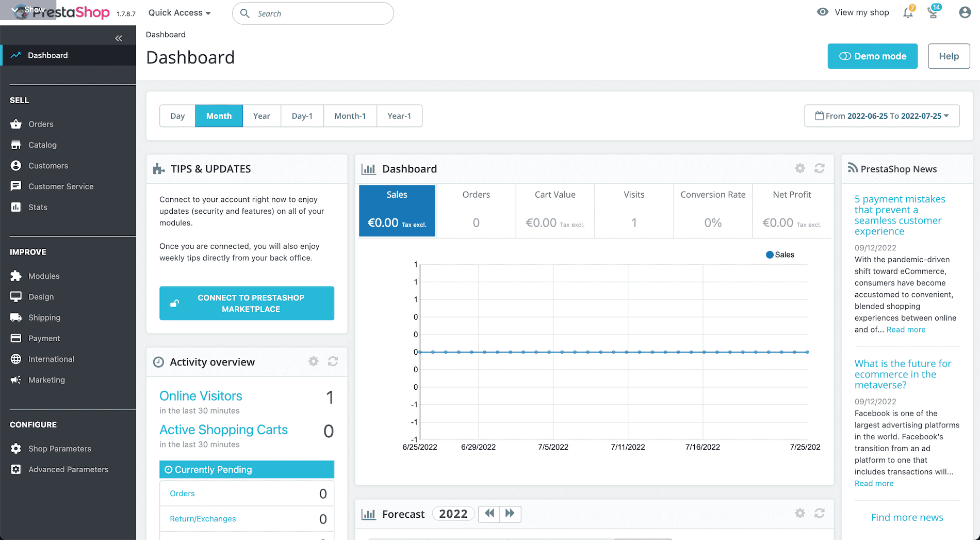Open Shop Parameters from the gear icon
980x540 pixels.
coord(16,448)
